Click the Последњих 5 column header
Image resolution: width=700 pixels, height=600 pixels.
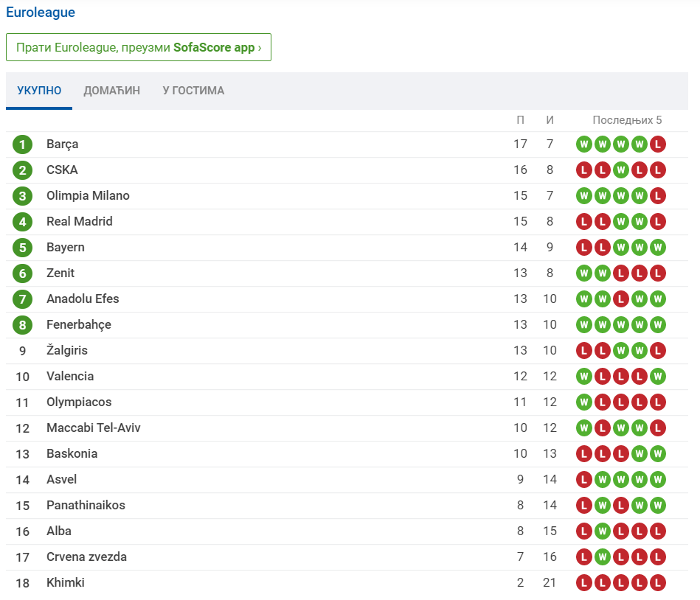(x=627, y=120)
